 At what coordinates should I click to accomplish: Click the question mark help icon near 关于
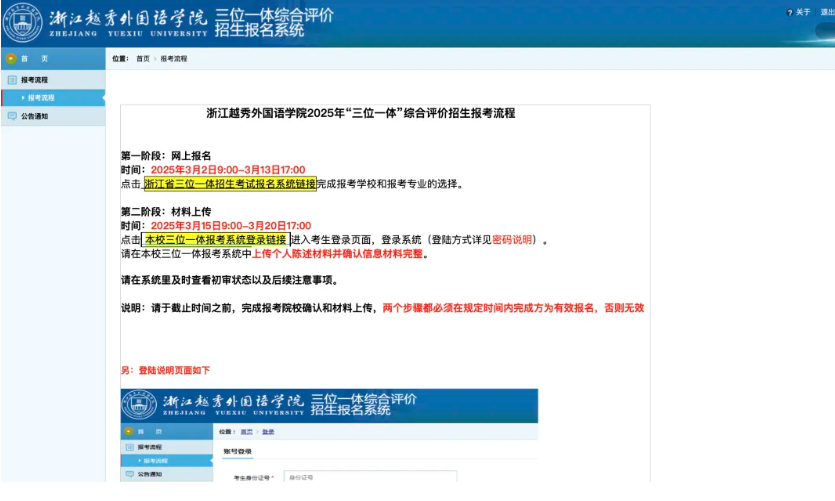coord(790,12)
